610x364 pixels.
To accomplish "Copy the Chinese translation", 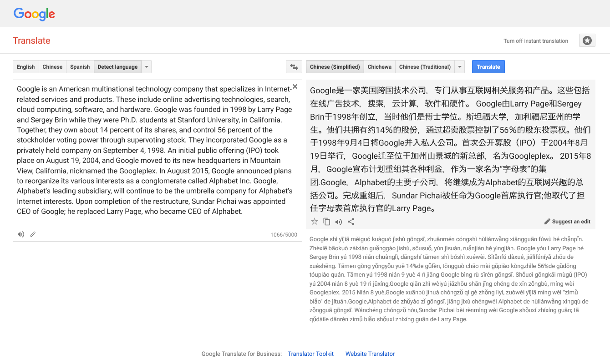I will coord(326,222).
